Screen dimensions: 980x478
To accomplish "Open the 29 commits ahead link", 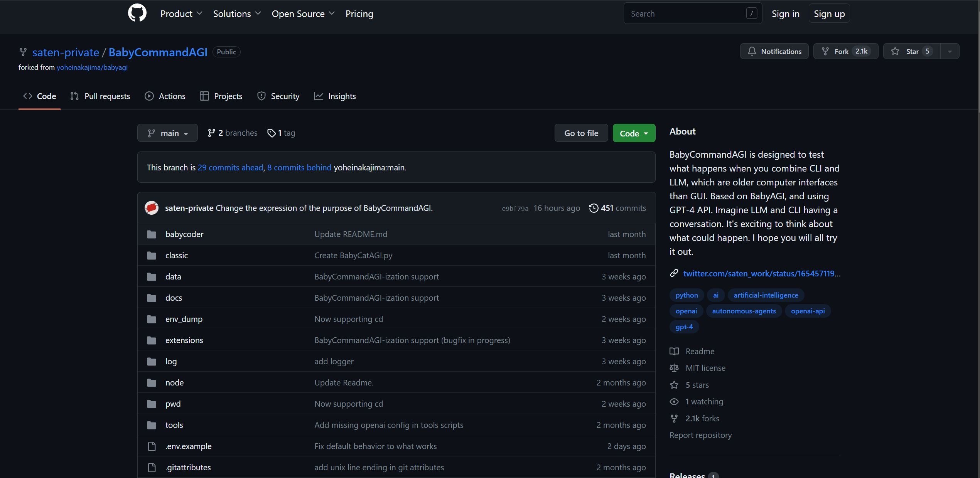I will tap(230, 168).
